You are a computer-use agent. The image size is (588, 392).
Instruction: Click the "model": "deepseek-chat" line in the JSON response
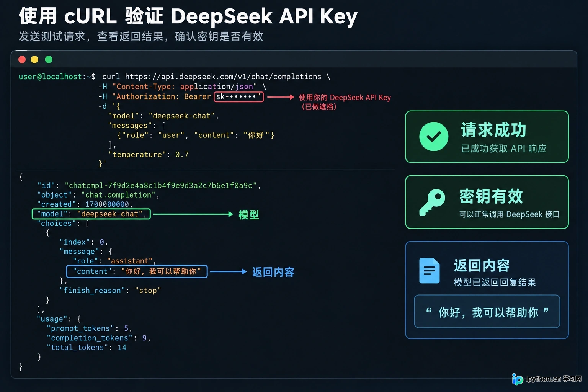pos(91,214)
